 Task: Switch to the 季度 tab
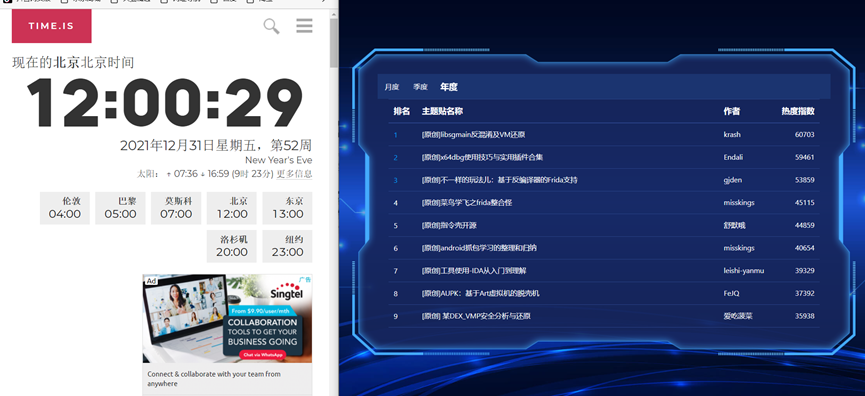pos(420,87)
